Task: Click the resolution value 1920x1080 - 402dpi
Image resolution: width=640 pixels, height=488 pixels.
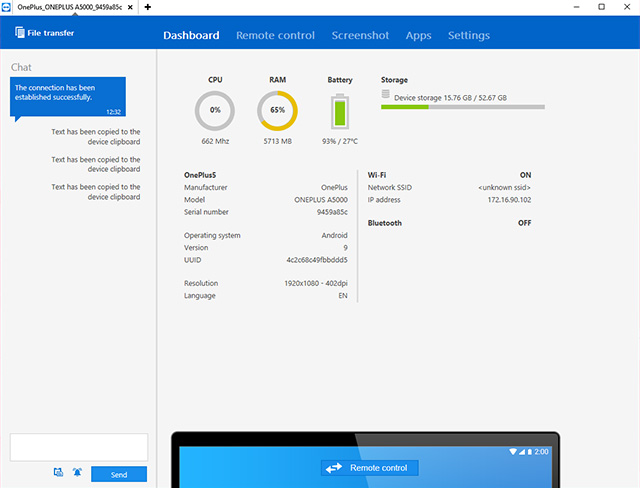Action: point(316,283)
